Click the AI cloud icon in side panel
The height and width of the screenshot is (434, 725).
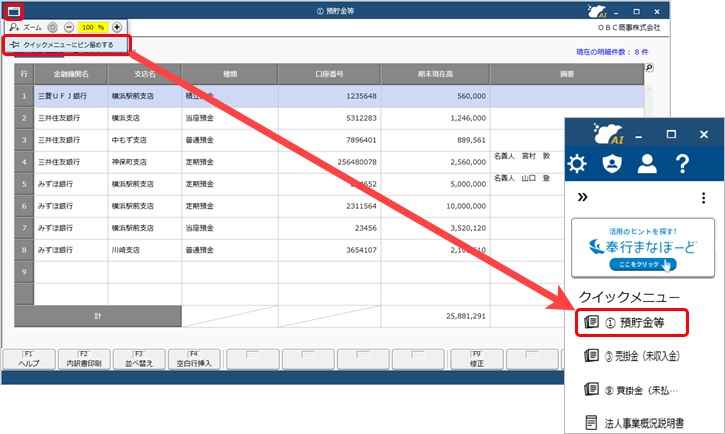pyautogui.click(x=608, y=134)
